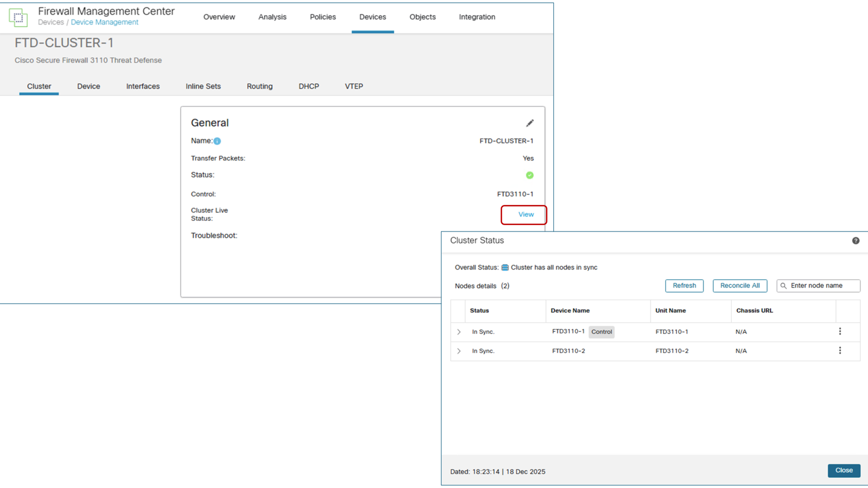Switch to the Inline Sets tab
The width and height of the screenshot is (868, 488).
click(x=203, y=86)
